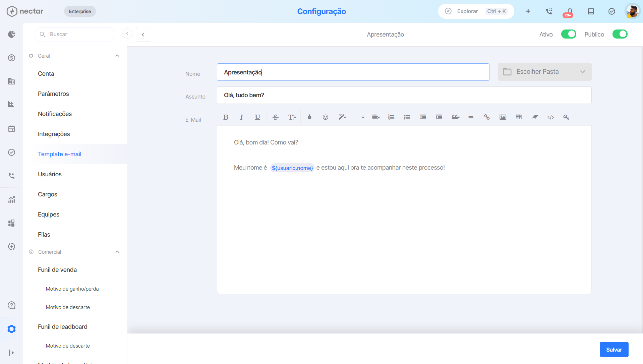Open the settings gear sidebar icon
This screenshot has width=643, height=364.
(11, 329)
